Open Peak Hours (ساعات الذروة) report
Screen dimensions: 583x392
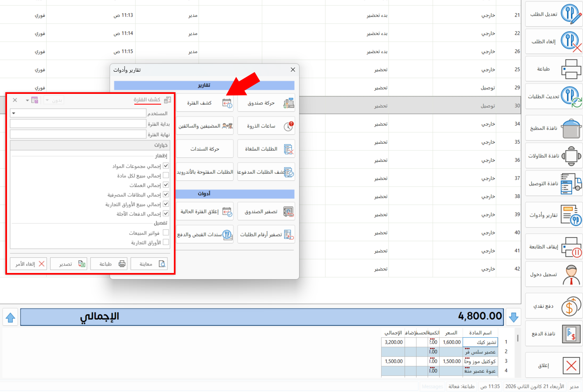(266, 126)
